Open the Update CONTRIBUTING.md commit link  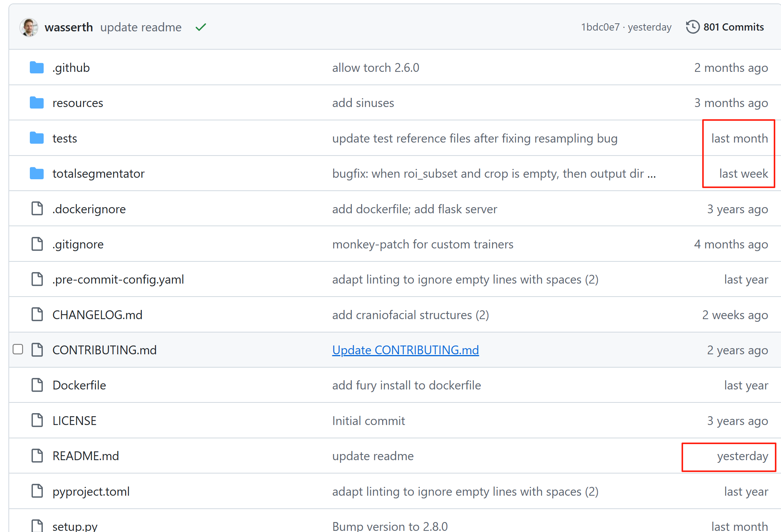(405, 350)
